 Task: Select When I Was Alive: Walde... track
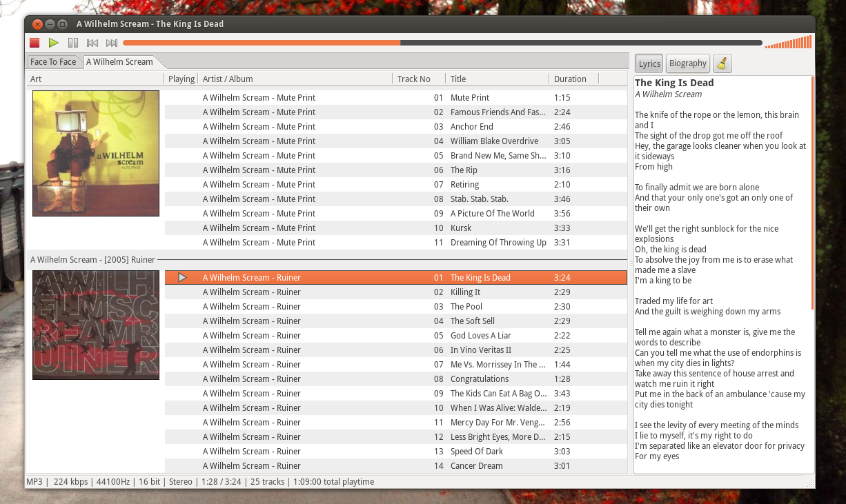click(395, 408)
